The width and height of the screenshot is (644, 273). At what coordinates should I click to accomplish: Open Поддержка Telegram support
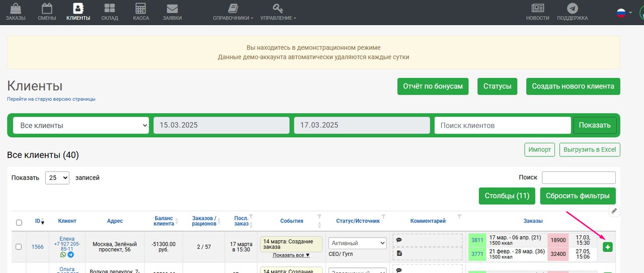pos(572,12)
